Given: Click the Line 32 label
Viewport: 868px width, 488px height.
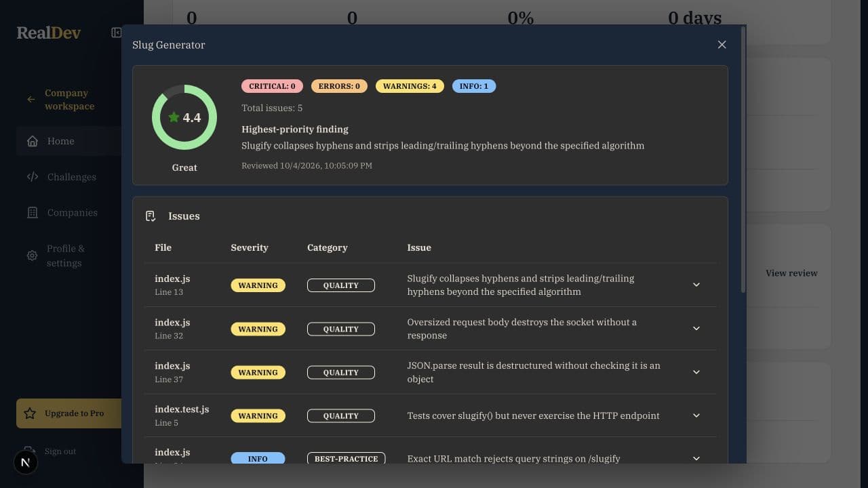Looking at the screenshot, I should click(169, 335).
